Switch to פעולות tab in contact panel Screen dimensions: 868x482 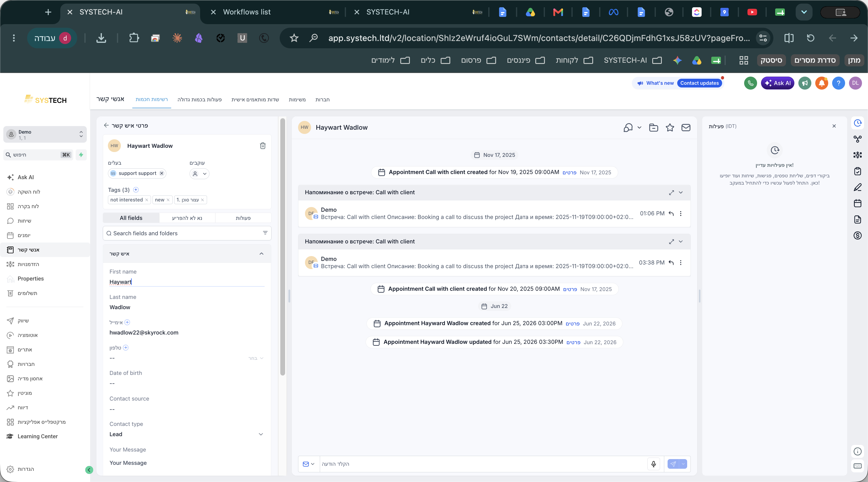(x=243, y=217)
